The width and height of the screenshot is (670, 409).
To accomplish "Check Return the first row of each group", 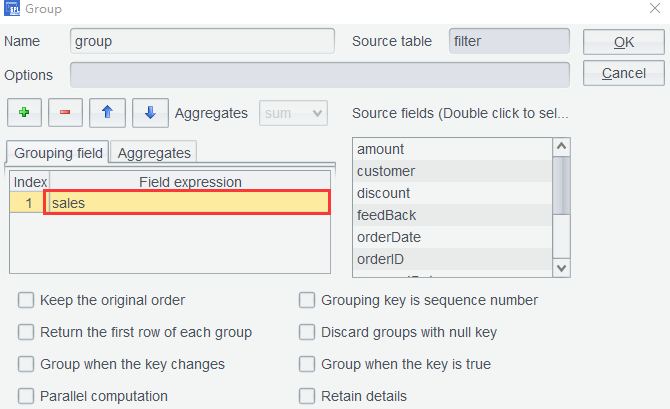I will [26, 332].
